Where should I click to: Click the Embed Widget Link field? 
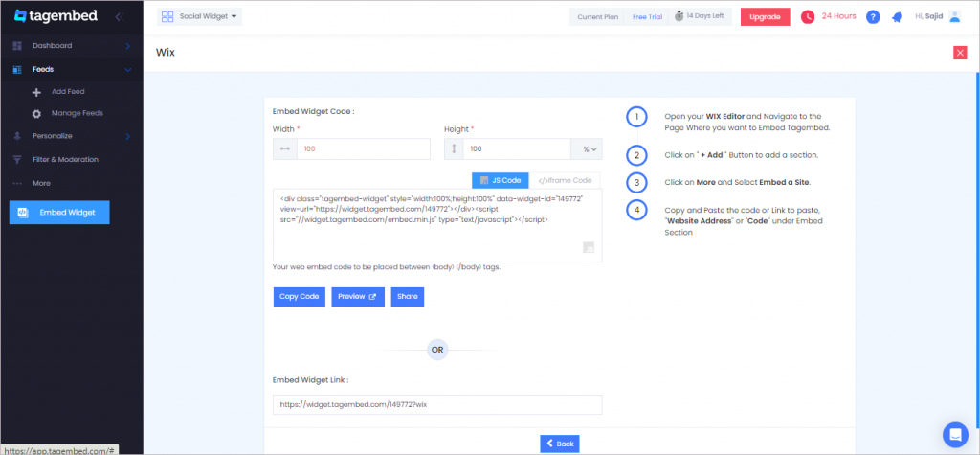[437, 404]
